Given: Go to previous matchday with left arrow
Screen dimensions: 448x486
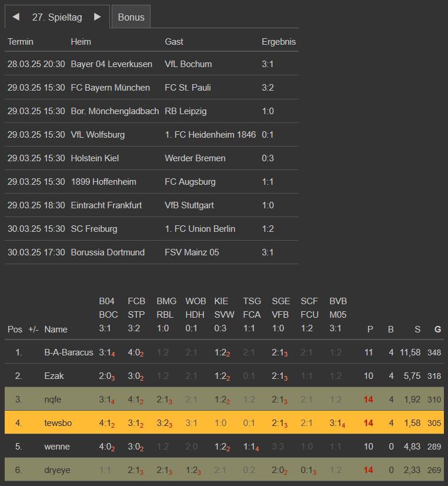Looking at the screenshot, I should click(16, 17).
